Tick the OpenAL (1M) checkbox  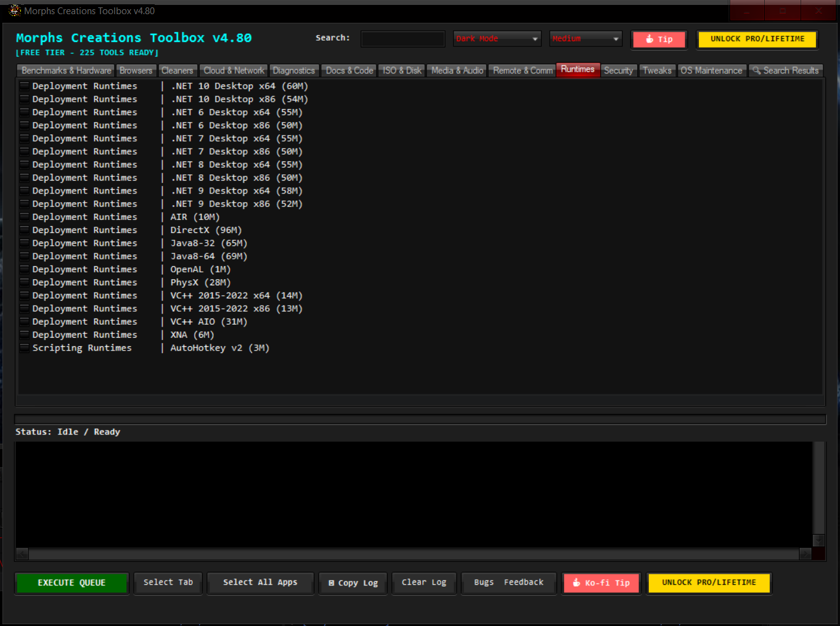(x=25, y=269)
